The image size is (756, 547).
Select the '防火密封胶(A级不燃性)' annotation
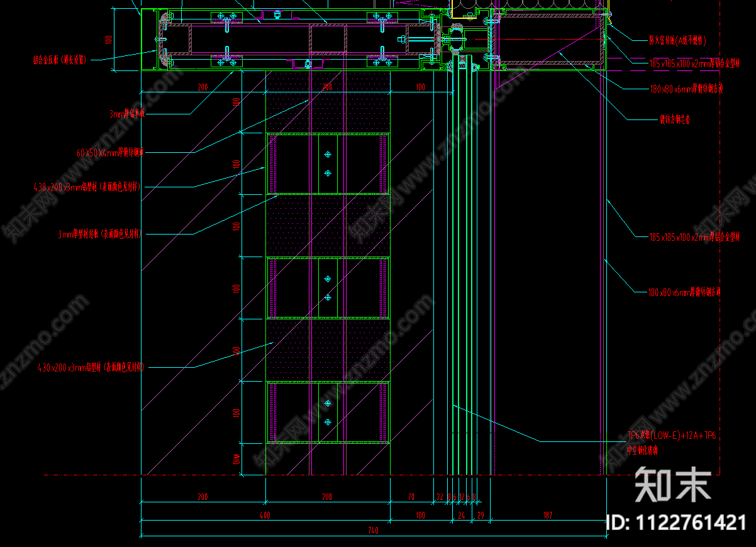click(677, 41)
